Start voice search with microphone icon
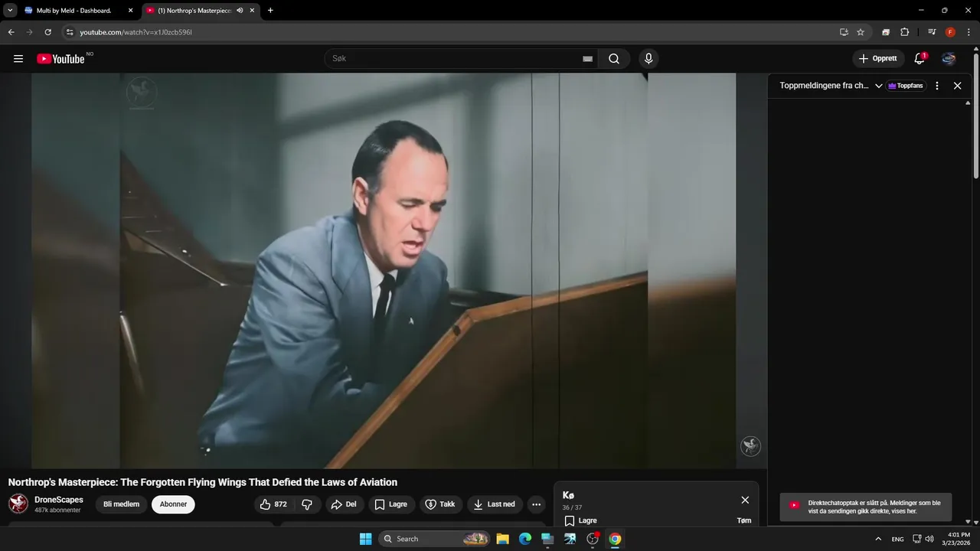Screen dimensions: 980x551 pyautogui.click(x=648, y=59)
